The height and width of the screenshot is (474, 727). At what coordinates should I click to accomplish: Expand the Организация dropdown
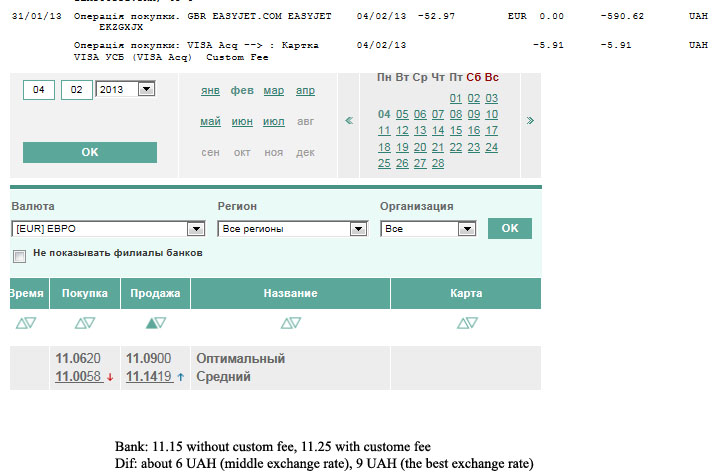(465, 229)
